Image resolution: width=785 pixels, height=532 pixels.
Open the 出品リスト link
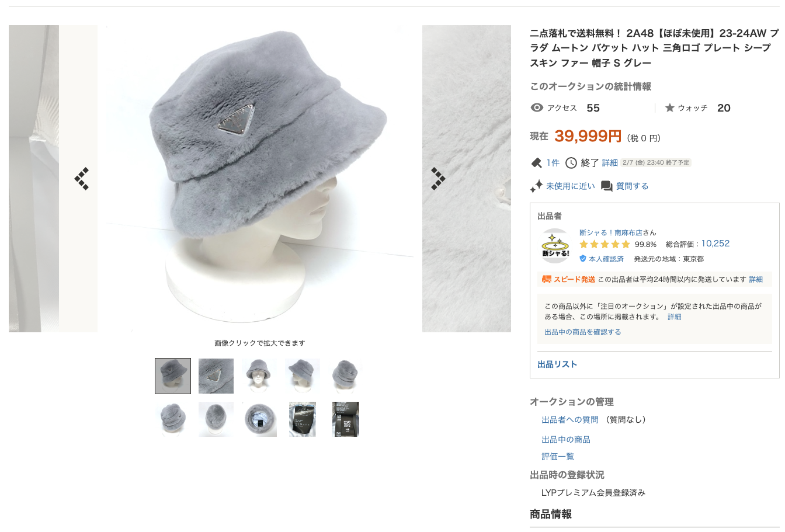557,364
